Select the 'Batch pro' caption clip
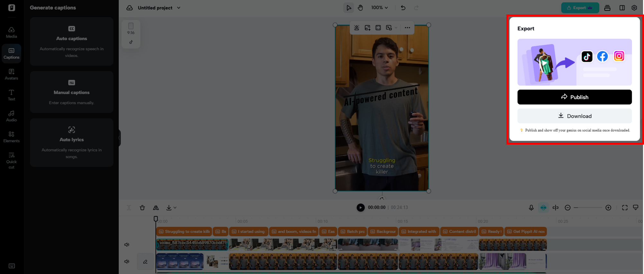644x274 pixels. [x=352, y=231]
